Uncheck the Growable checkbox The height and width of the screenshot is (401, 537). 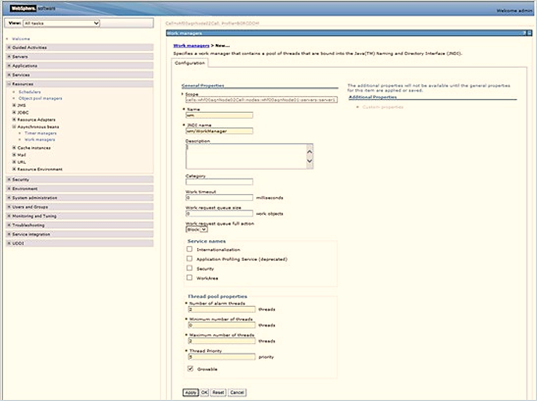pos(190,368)
